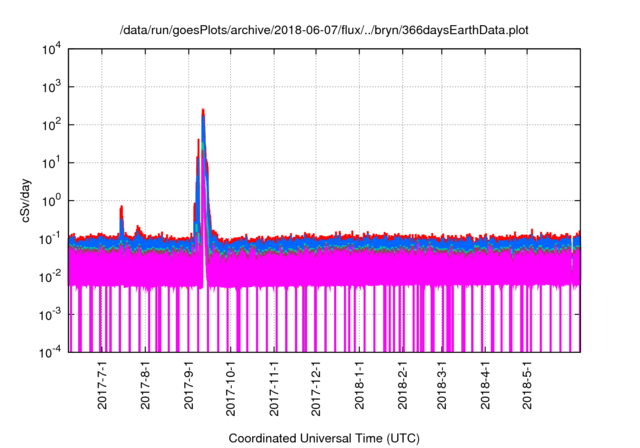
Task: Click the 2017-10-1 date label
Action: [x=231, y=388]
